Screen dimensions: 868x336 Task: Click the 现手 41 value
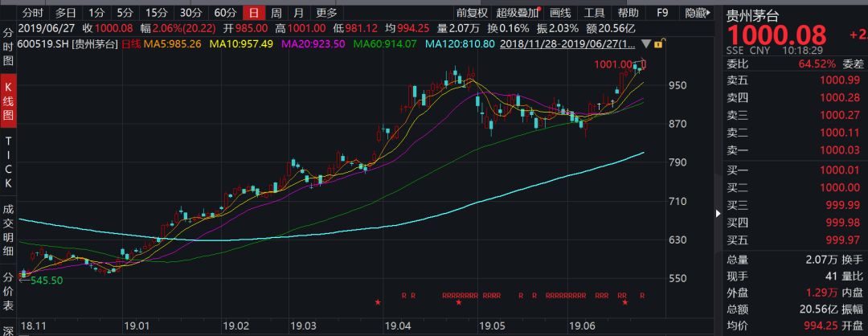pyautogui.click(x=831, y=275)
